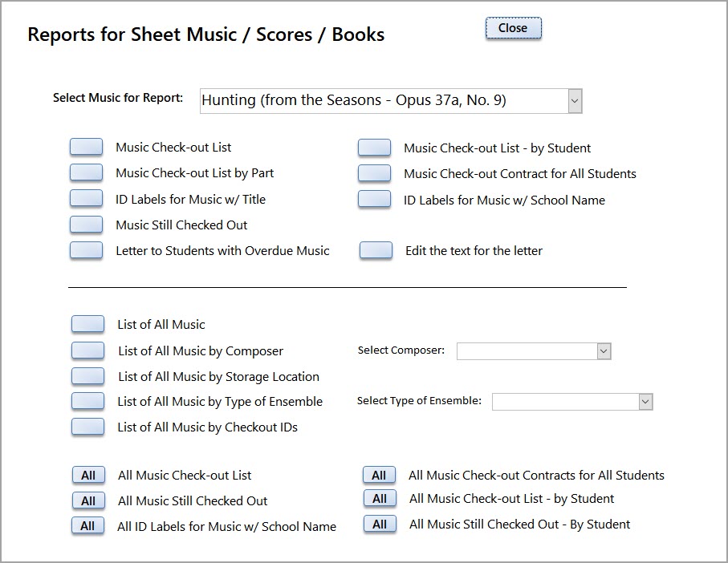Viewport: 728px width, 563px height.
Task: Run Music Check-out List - by Student
Action: click(374, 147)
